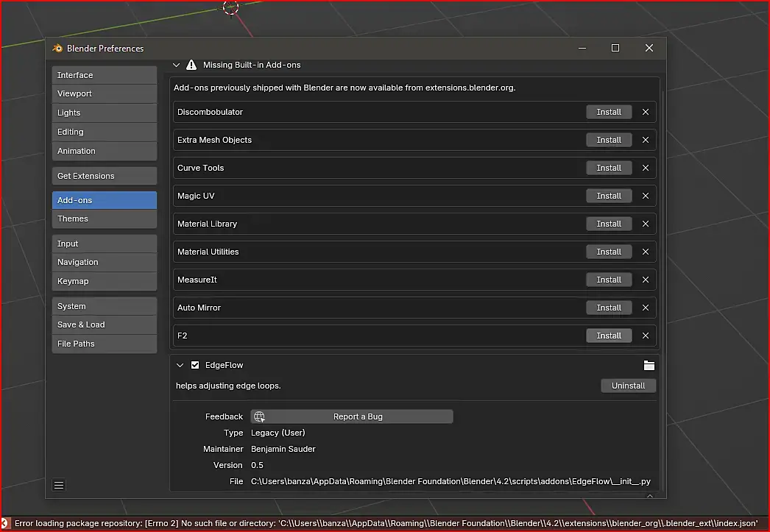Install the F2 add-on
Screen dimensions: 770x532
(609, 336)
